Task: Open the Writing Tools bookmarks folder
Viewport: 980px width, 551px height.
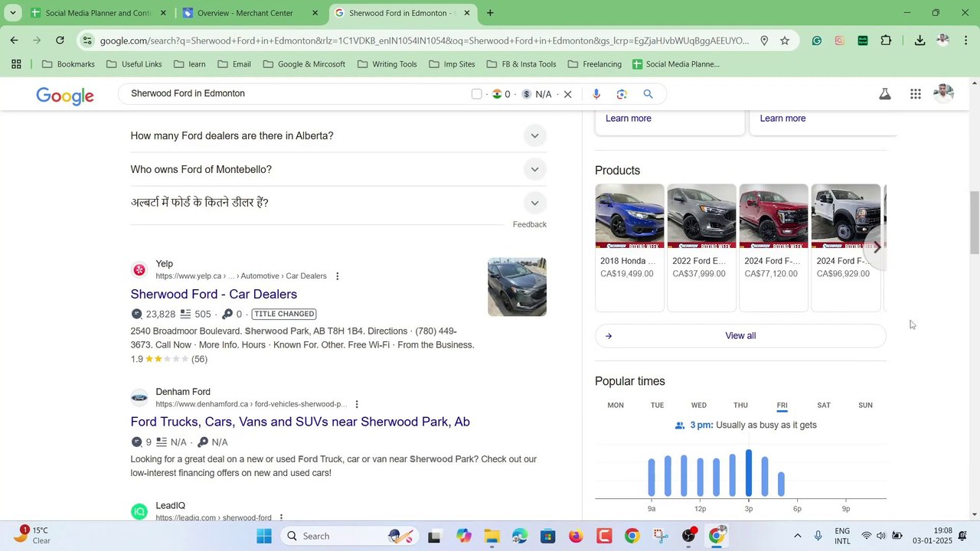Action: pos(387,64)
